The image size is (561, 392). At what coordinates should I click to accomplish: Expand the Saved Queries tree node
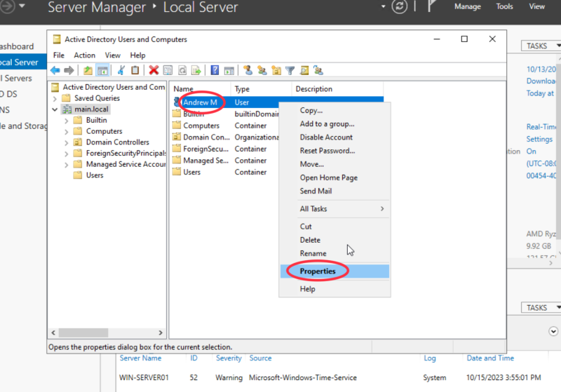click(67, 98)
